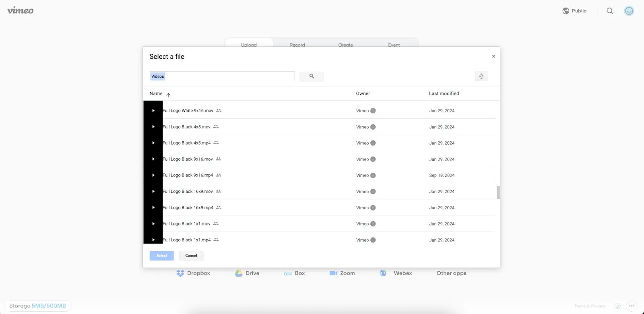The width and height of the screenshot is (644, 314).
Task: Show owner info for Full Logo White 9x16.mov
Action: click(x=373, y=111)
